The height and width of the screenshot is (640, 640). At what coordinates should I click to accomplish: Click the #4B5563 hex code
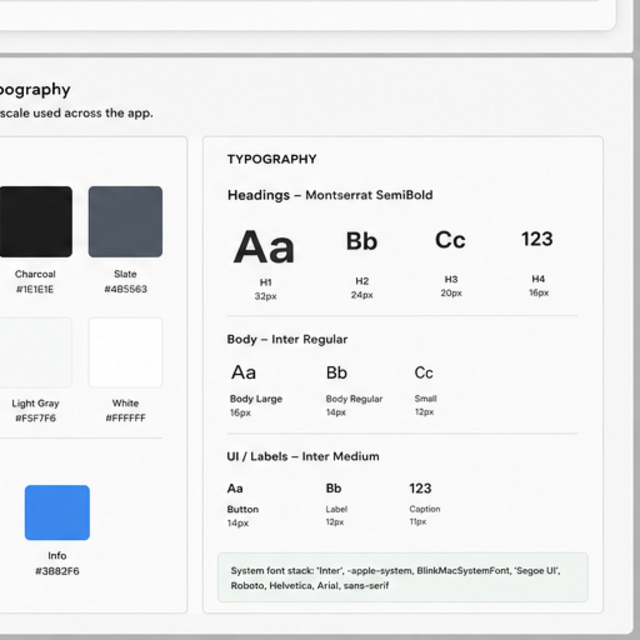(125, 289)
